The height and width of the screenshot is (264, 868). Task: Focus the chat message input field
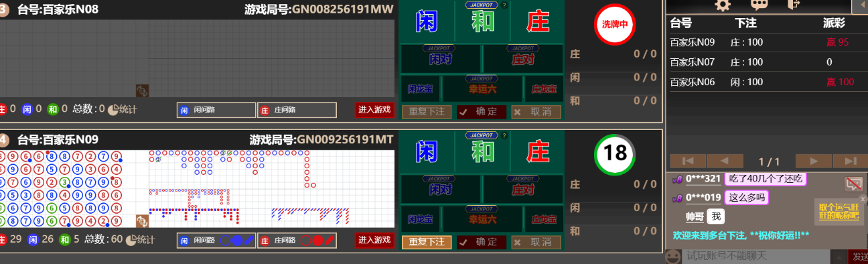coord(755,256)
